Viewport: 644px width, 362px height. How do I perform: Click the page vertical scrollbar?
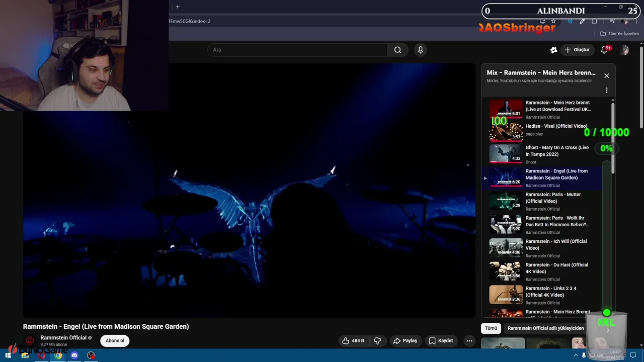tap(641, 88)
